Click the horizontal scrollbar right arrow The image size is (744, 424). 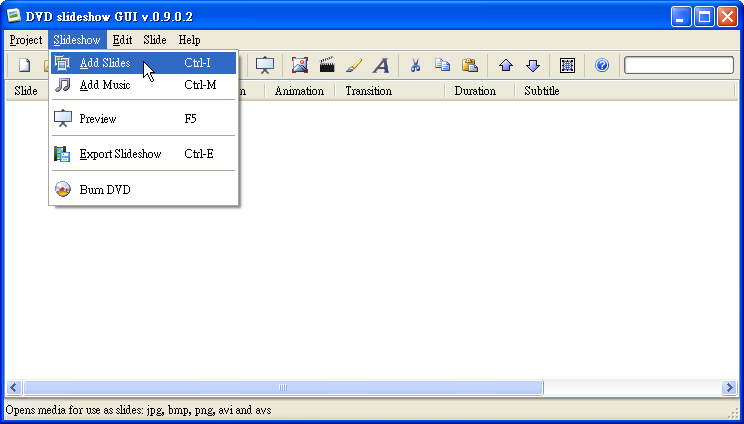[x=729, y=387]
